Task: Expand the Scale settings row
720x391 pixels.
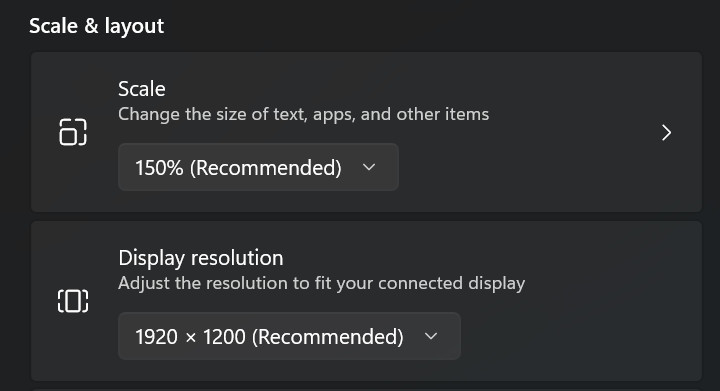Action: (x=366, y=132)
